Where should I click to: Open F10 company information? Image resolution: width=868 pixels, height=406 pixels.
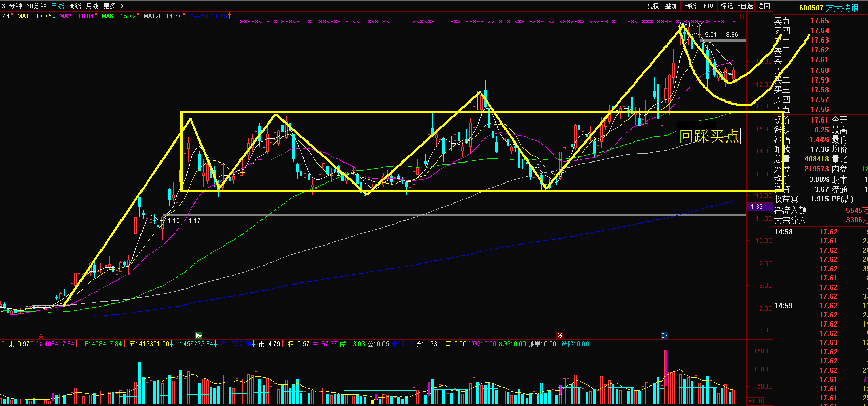tap(708, 6)
